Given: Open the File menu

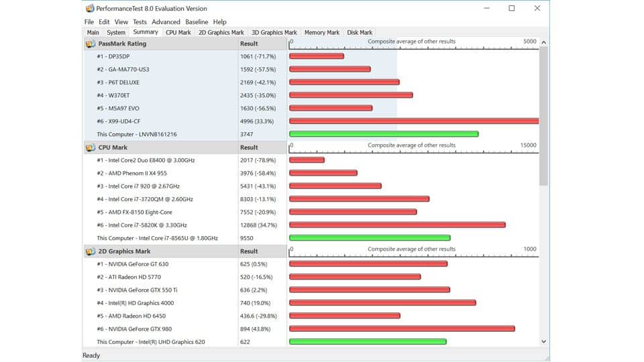Looking at the screenshot, I should point(89,21).
